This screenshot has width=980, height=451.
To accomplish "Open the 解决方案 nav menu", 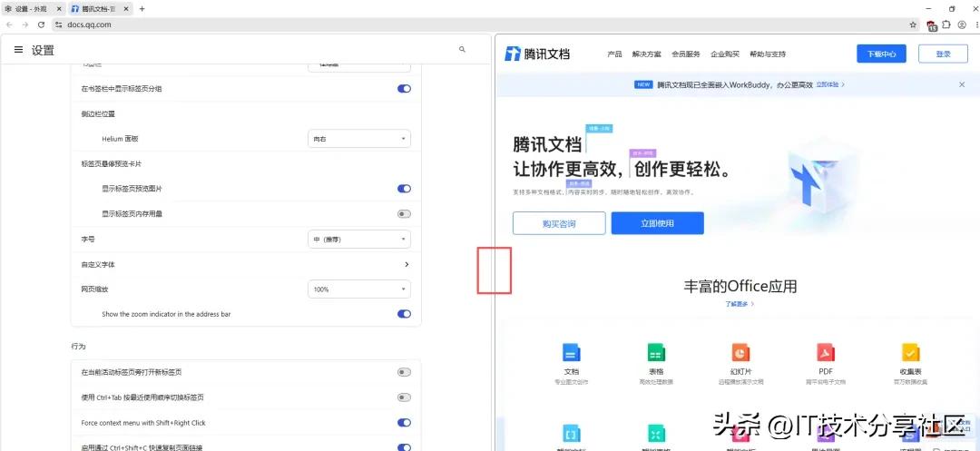I will coord(646,54).
